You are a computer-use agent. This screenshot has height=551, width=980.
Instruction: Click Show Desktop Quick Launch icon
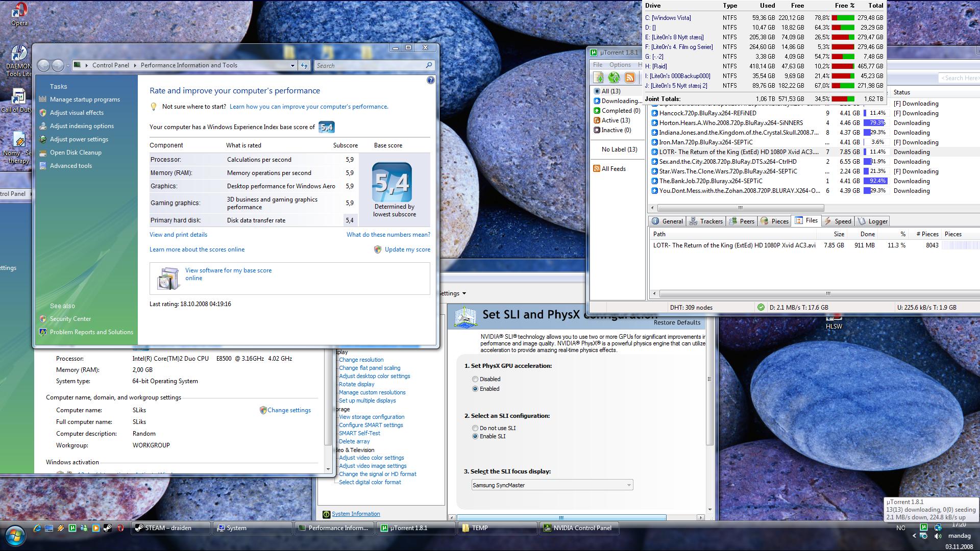[48, 528]
